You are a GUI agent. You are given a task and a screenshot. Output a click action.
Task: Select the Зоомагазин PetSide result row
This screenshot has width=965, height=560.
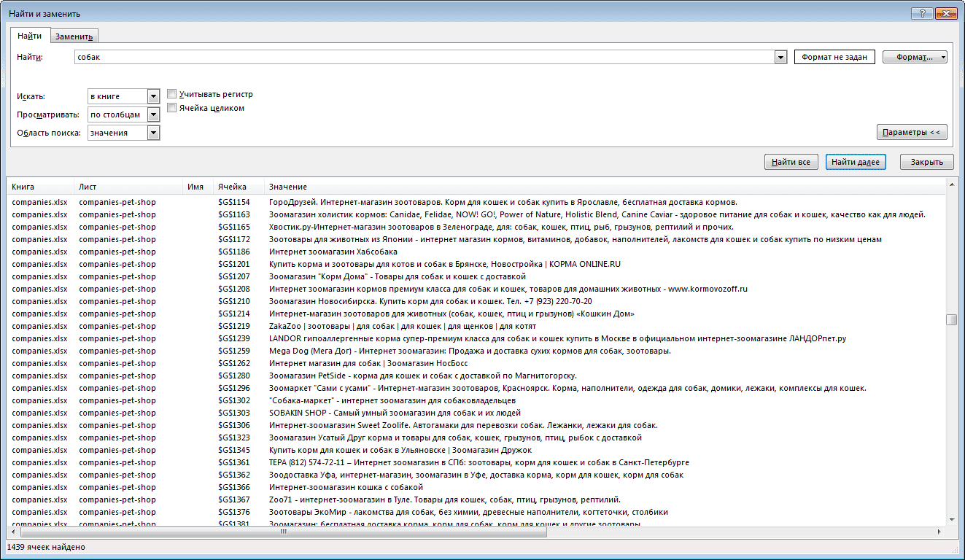476,376
